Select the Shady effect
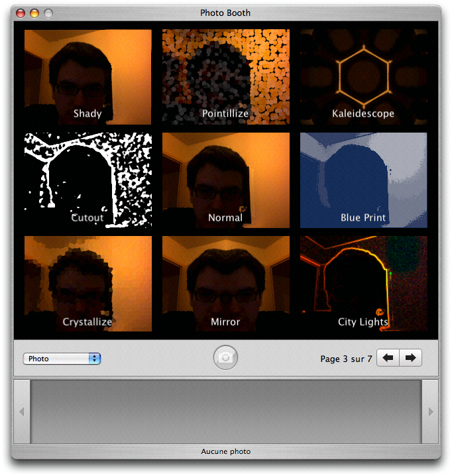Viewport: 452px width, 476px height. pyautogui.click(x=88, y=77)
